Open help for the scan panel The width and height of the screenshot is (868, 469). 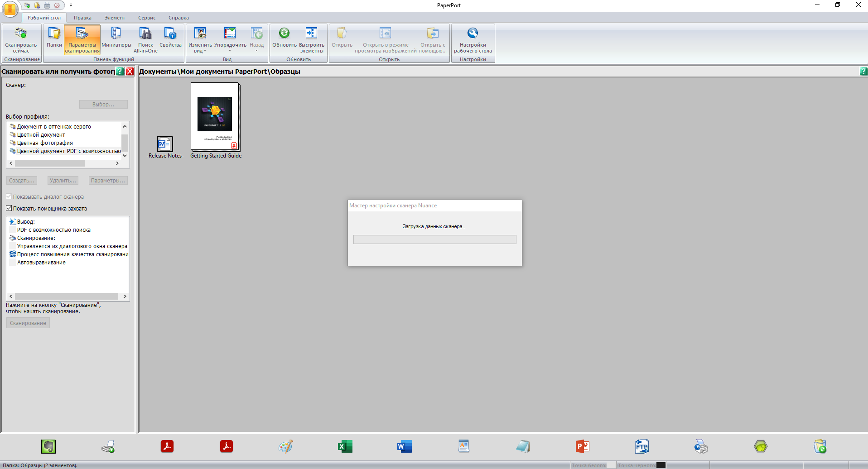[120, 72]
